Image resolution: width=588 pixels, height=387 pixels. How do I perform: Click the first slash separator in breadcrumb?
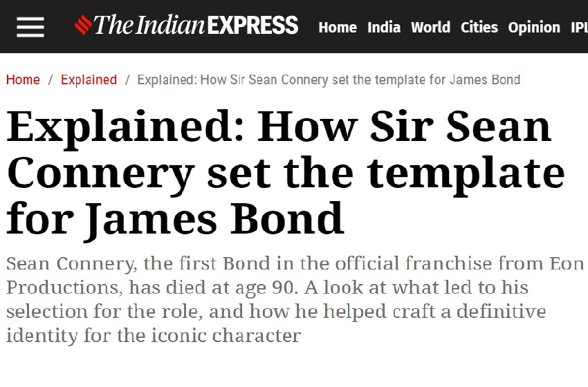50,79
